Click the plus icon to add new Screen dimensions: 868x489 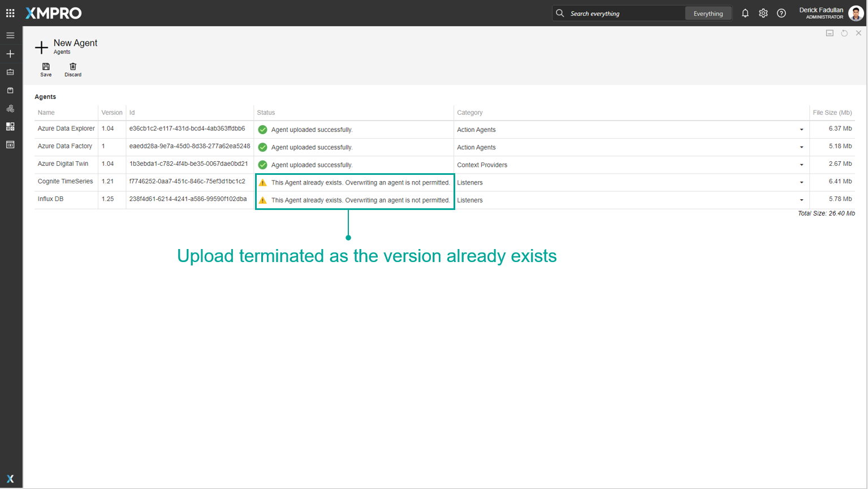tap(10, 54)
